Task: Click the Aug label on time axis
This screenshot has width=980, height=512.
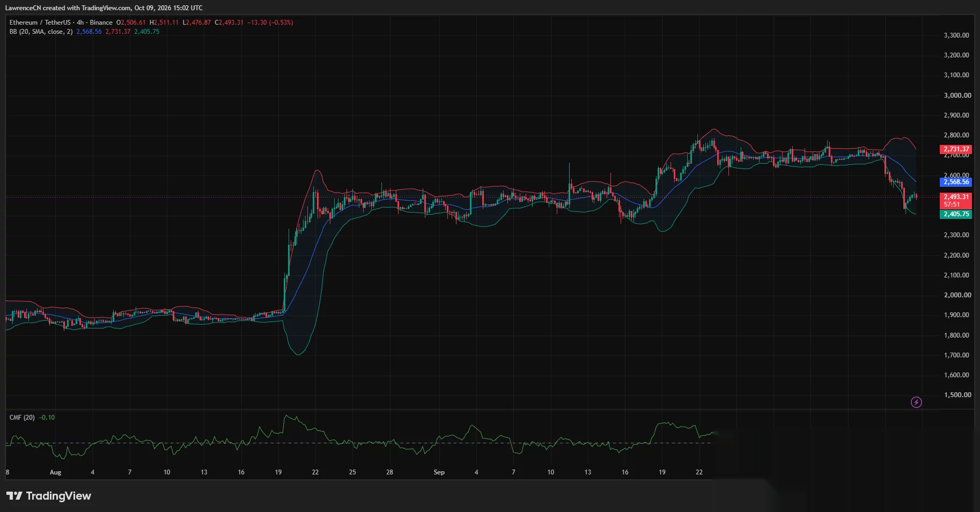Action: pos(55,472)
